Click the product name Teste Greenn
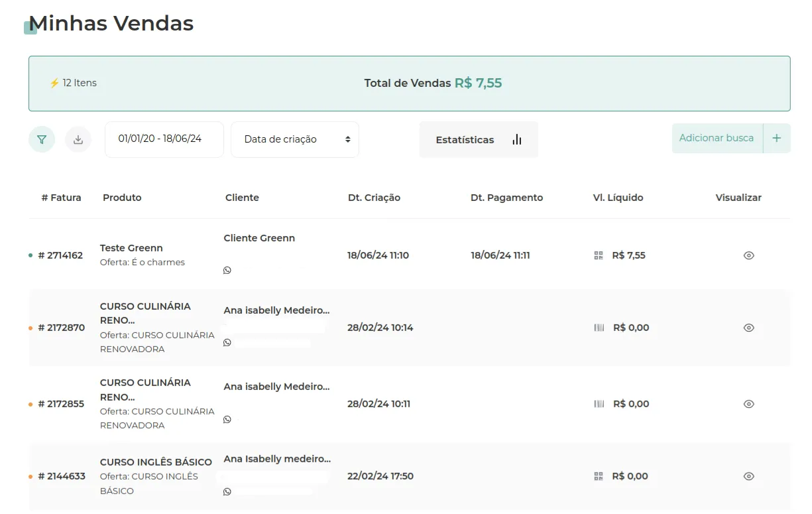 [x=131, y=248]
